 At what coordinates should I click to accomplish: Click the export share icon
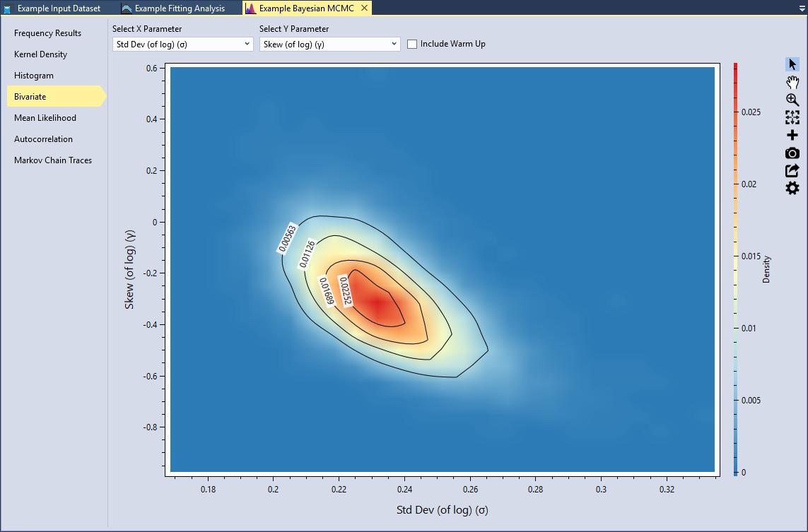[792, 170]
